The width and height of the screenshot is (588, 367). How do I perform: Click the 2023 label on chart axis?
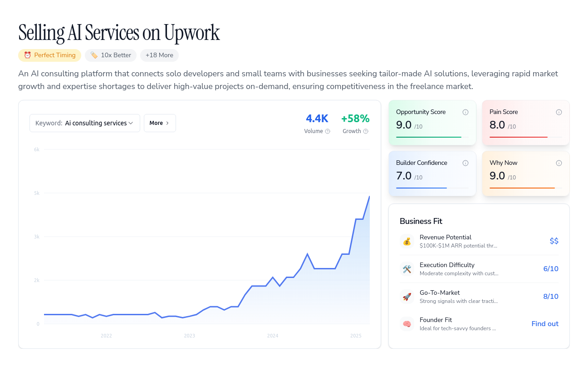[x=189, y=336]
